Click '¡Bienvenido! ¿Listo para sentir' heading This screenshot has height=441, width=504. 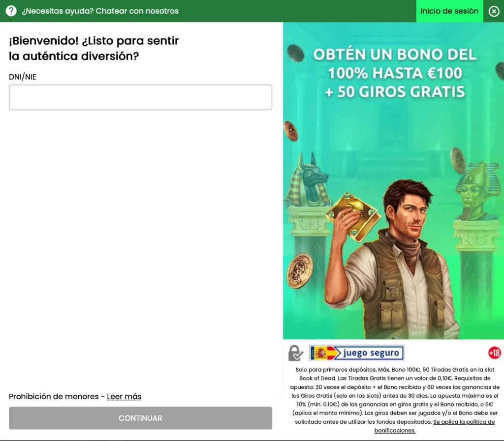click(94, 41)
